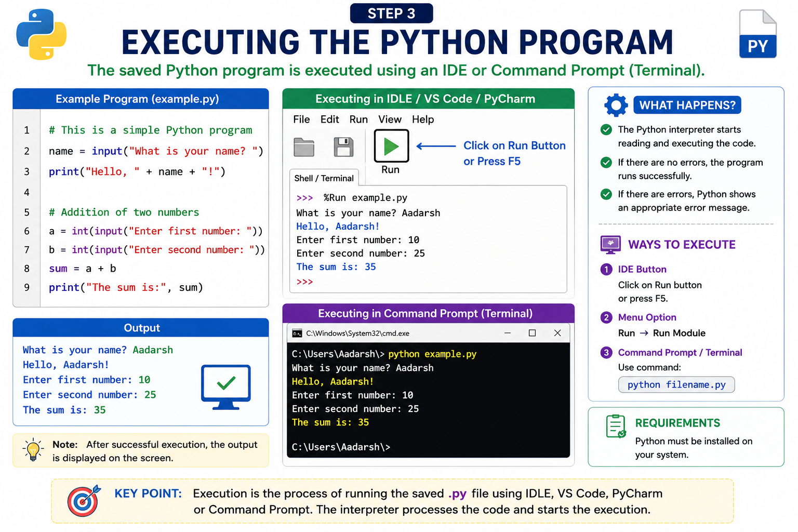The image size is (798, 532).
Task: Click code line 7 'Enter second number'
Action: coord(157,250)
